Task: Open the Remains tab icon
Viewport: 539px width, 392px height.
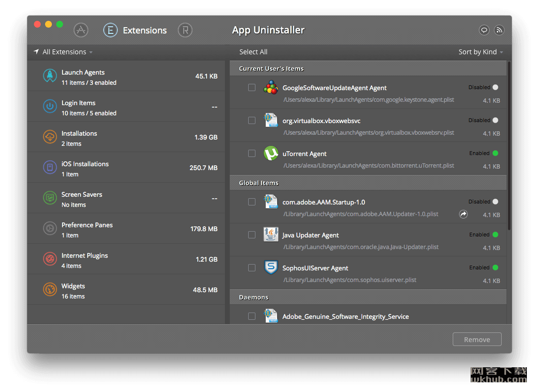Action: (x=185, y=30)
